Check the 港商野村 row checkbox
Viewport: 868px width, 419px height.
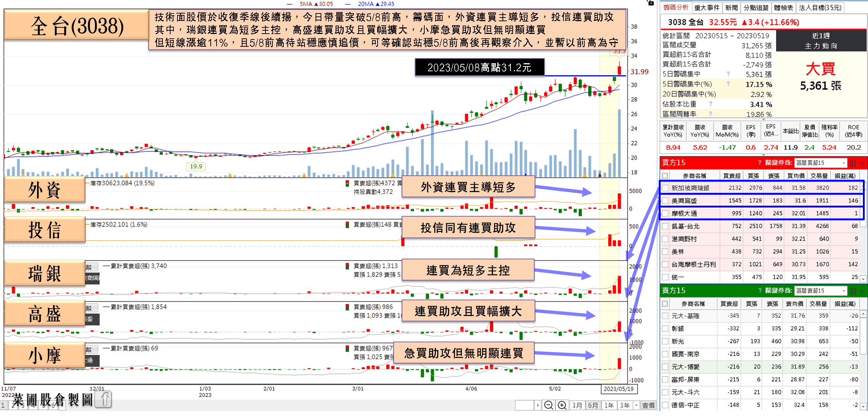[x=665, y=239]
